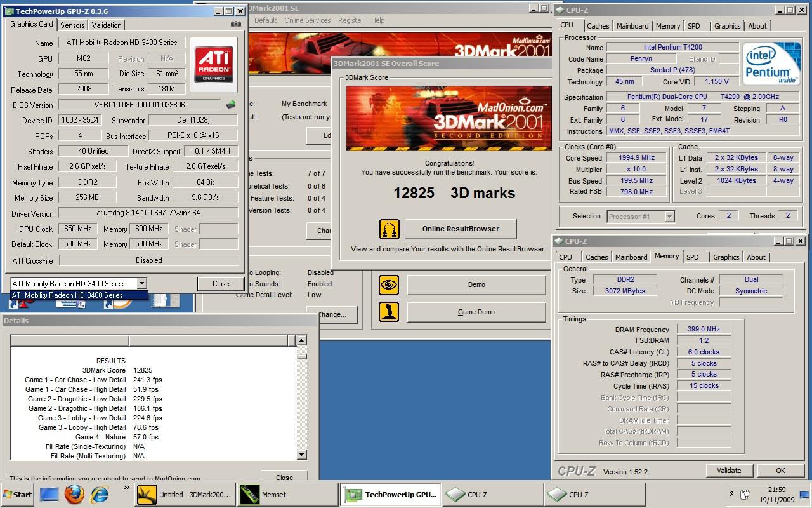Switch to the first CPU-Z taskbar button
The height and width of the screenshot is (508, 812).
pyautogui.click(x=492, y=495)
